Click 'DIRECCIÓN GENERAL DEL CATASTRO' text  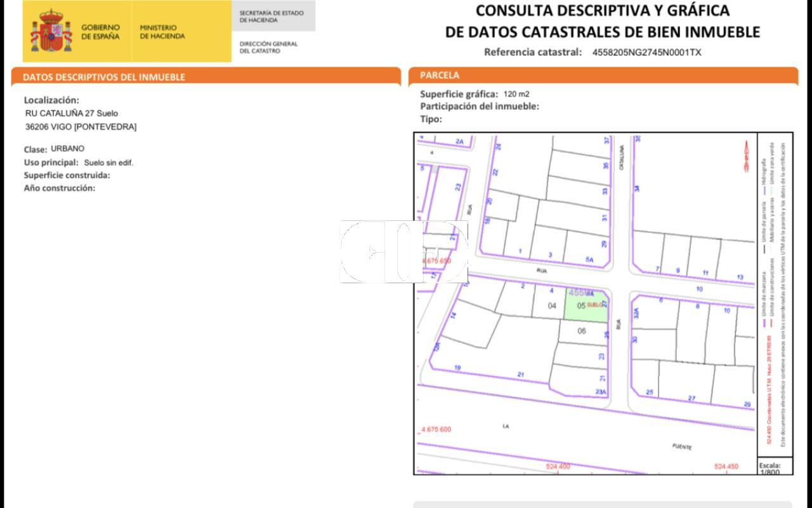coord(268,47)
